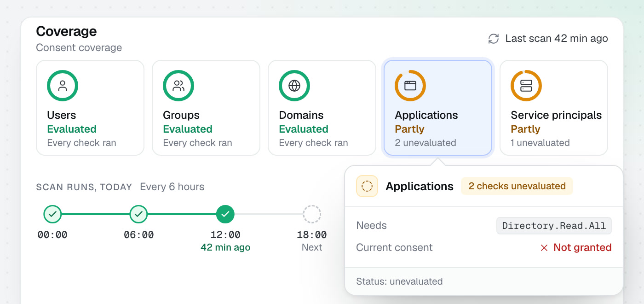Open the Groups coverage card
The image size is (644, 304).
click(206, 108)
